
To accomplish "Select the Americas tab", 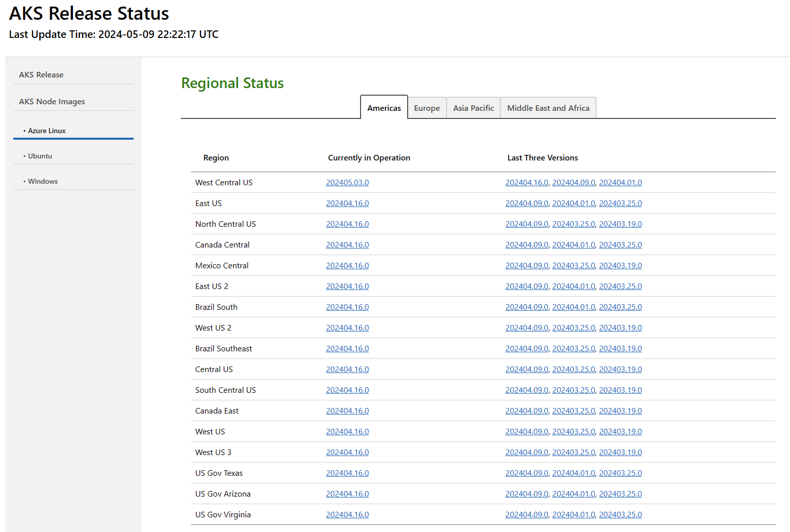I will point(383,107).
